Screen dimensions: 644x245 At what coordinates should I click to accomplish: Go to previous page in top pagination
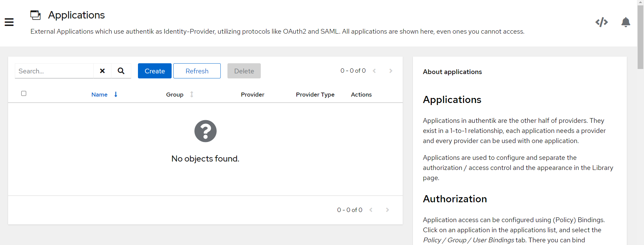coord(374,71)
